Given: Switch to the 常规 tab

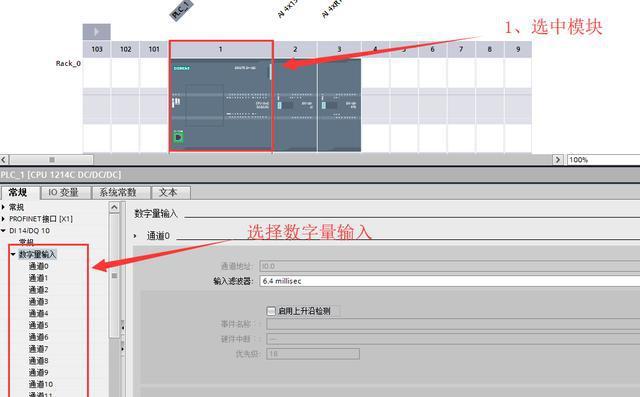Looking at the screenshot, I should point(20,192).
